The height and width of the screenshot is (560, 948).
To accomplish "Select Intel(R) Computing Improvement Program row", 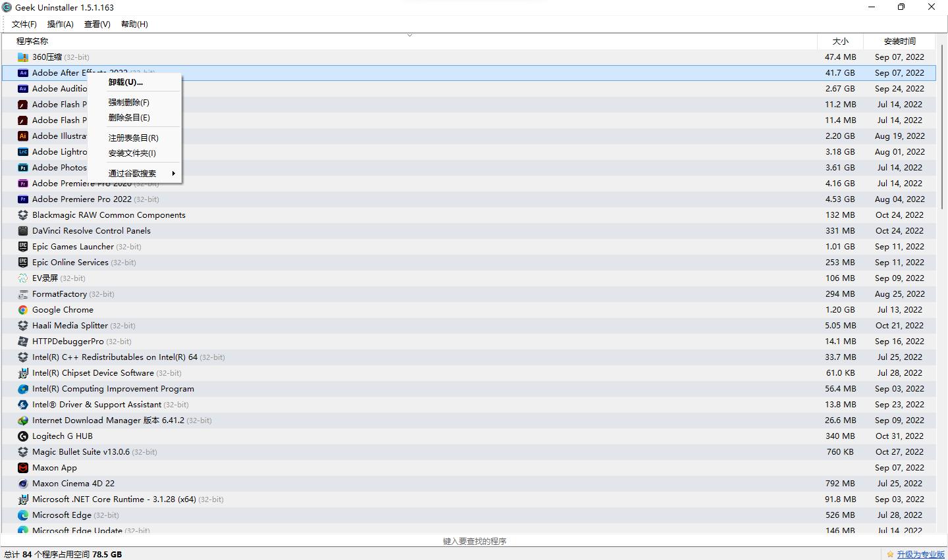I will (x=469, y=389).
